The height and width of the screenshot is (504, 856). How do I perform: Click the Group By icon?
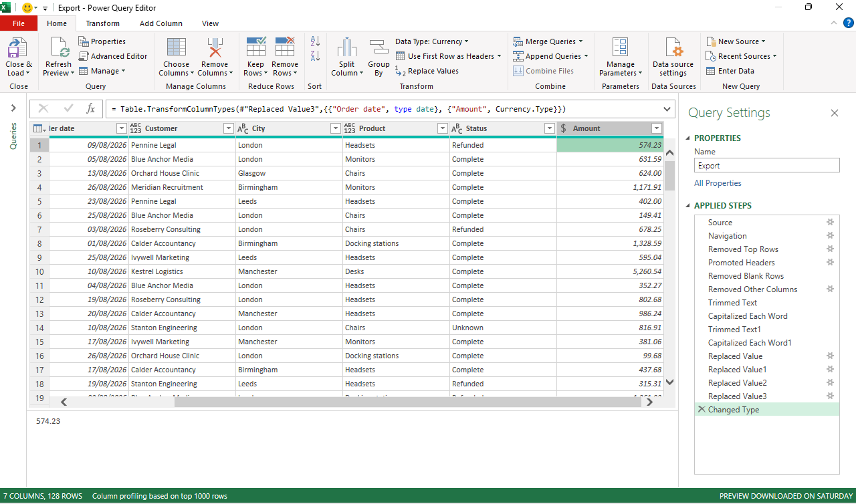[x=379, y=48]
